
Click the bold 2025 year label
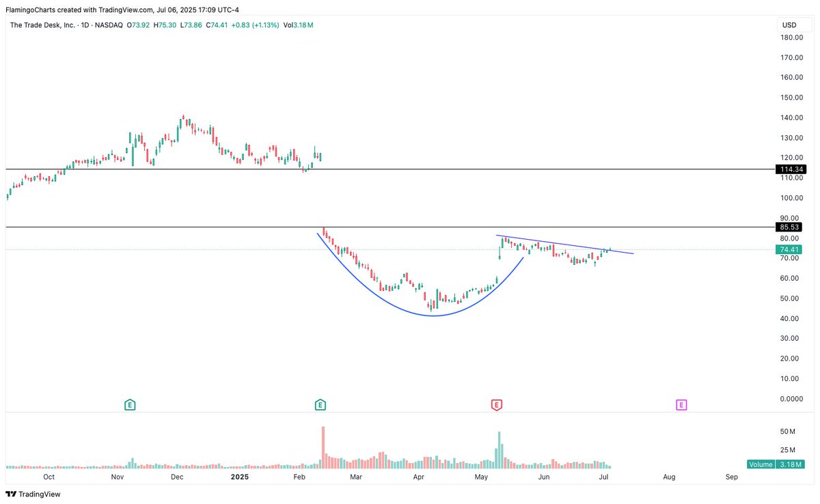[x=240, y=477]
